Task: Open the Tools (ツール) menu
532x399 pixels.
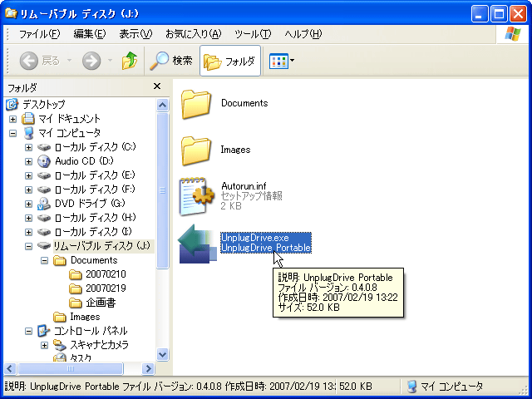Action: [x=253, y=34]
